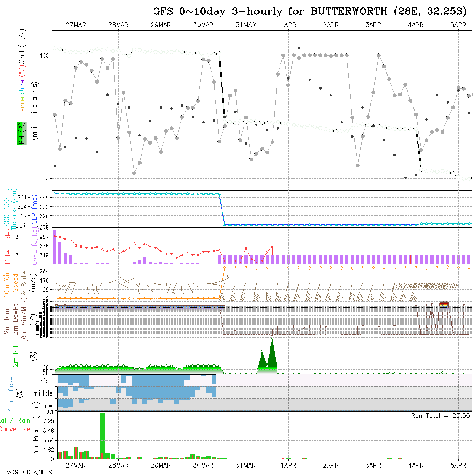Viewport: 476px width, 476px height.
Task: Click the 'low' cloud cover row label
Action: (47, 406)
